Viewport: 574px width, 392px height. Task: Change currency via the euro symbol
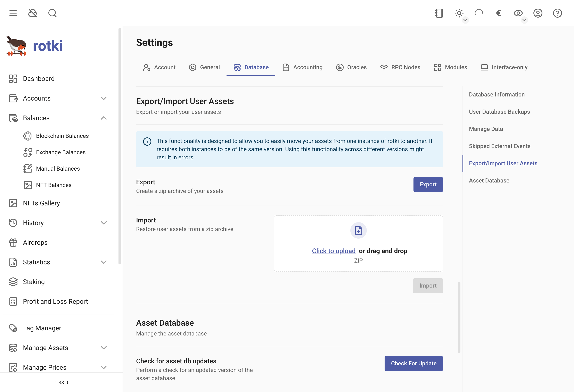pos(498,13)
